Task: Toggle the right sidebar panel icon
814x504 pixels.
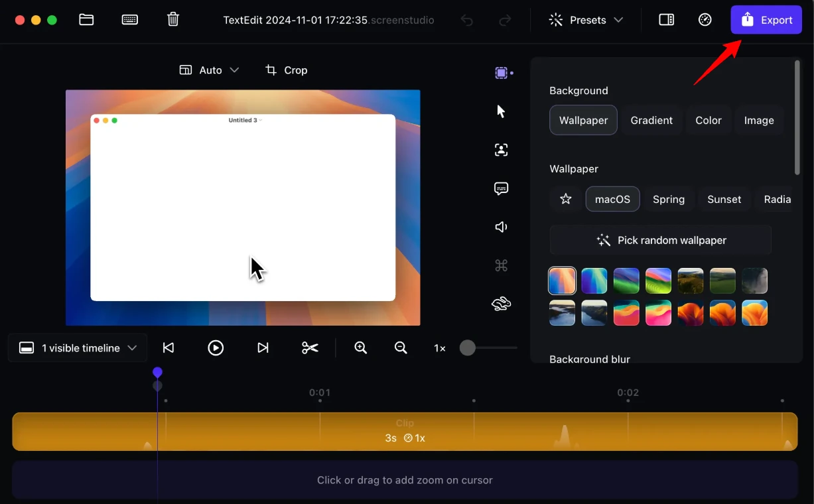Action: [x=666, y=20]
